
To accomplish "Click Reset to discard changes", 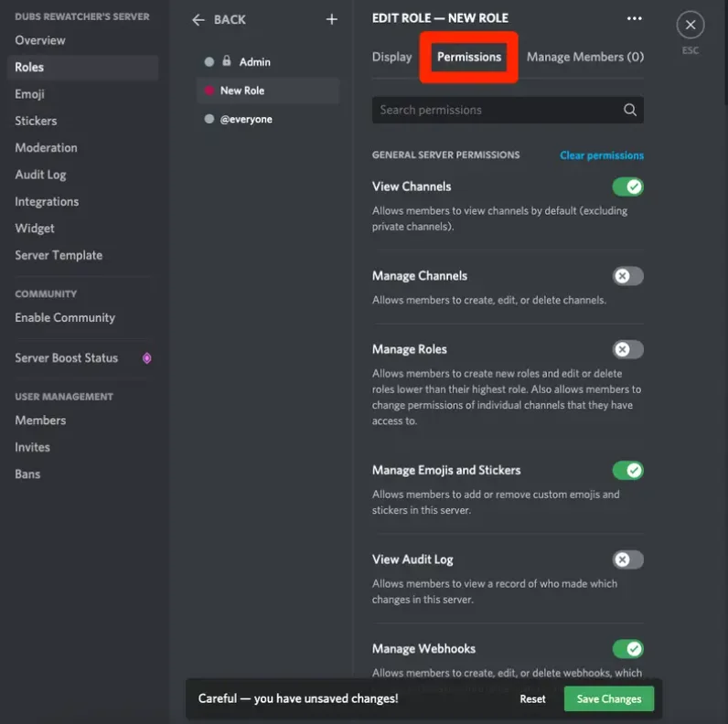I will coord(532,698).
